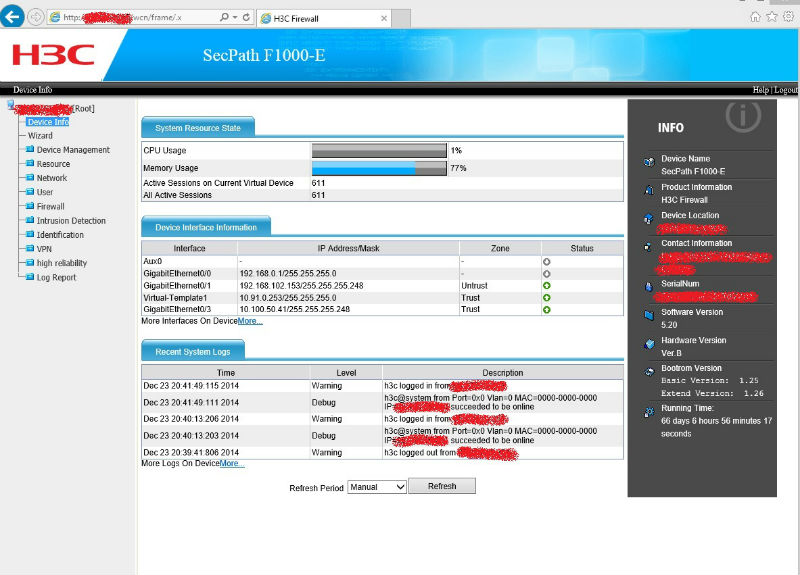The width and height of the screenshot is (800, 575).
Task: Click the Level column header in logs
Action: 346,373
